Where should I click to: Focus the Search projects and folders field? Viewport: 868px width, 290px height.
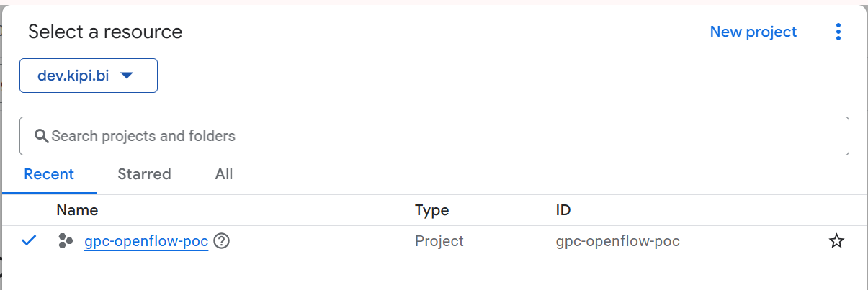(434, 136)
